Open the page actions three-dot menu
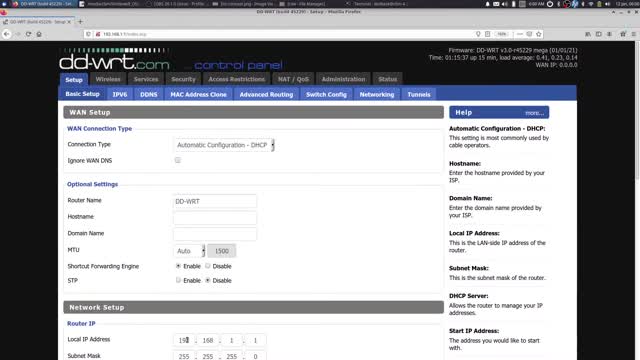 click(520, 34)
